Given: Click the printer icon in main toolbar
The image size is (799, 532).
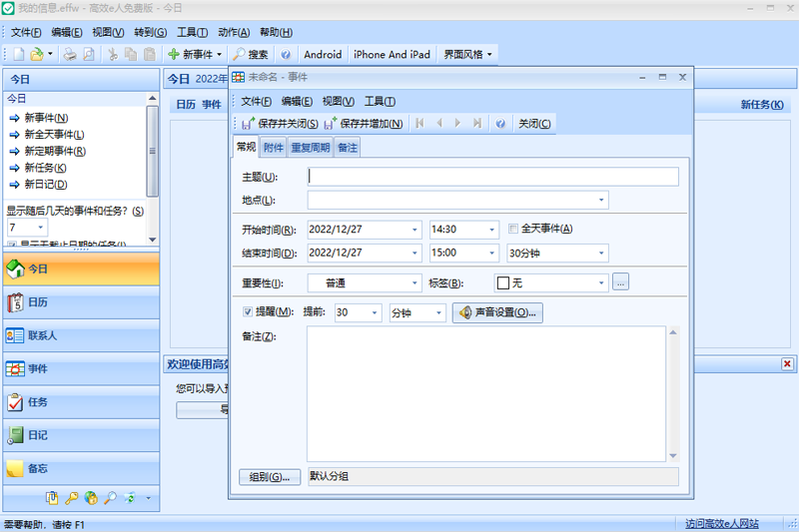Looking at the screenshot, I should (70, 54).
